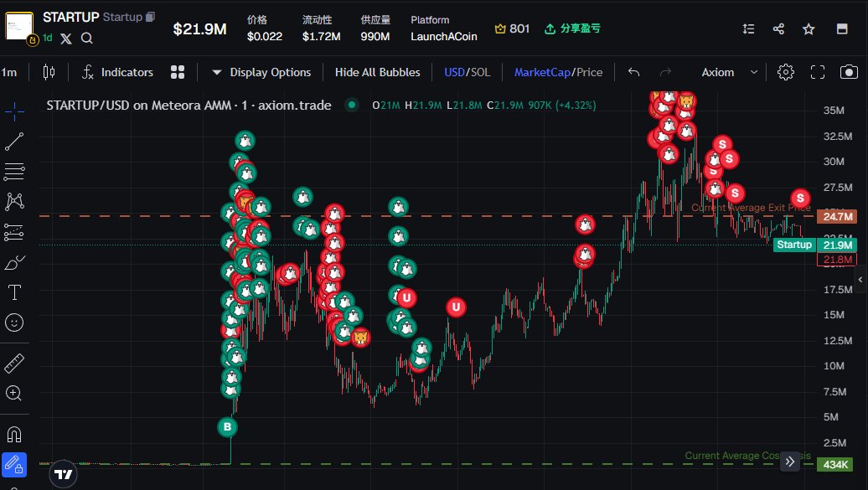
Task: Copy the Startup token address
Action: click(x=151, y=17)
